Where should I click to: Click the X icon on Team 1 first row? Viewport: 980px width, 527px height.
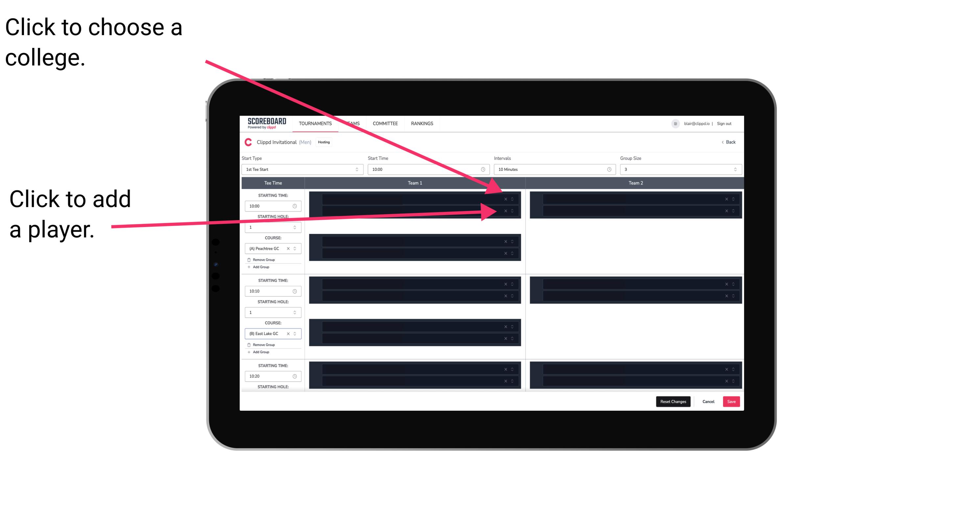(x=505, y=199)
